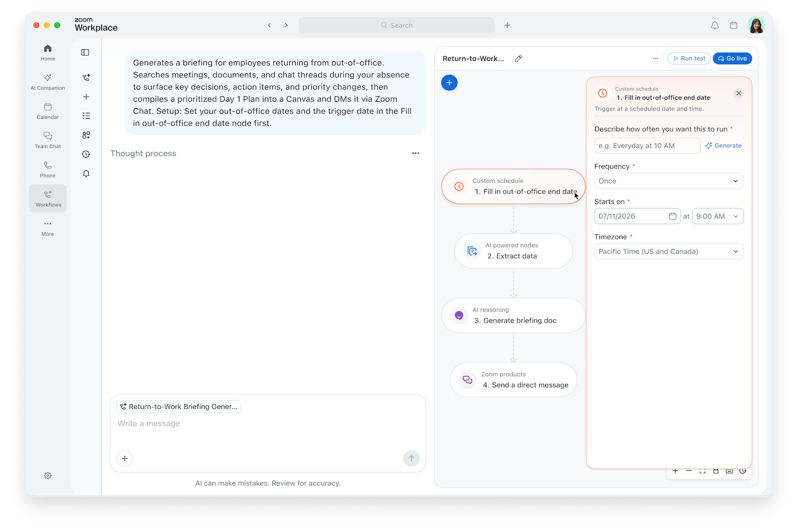Click the Return-to-Work Briefing workflow chip

click(x=179, y=407)
